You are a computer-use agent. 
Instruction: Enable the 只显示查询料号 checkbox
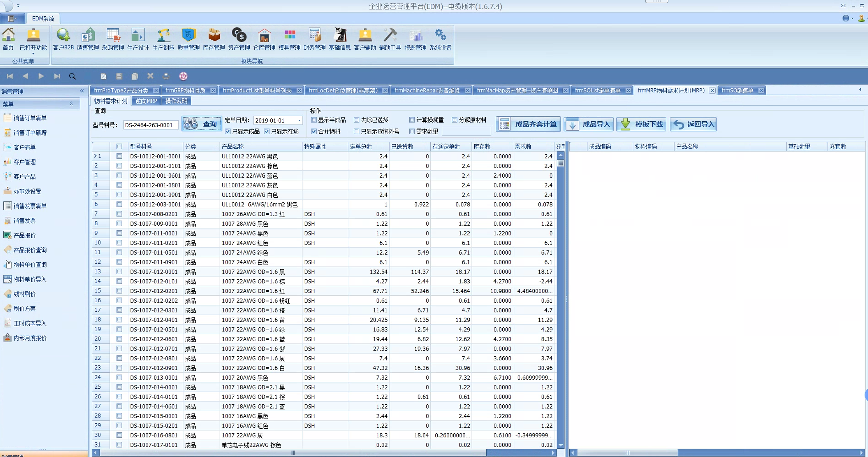point(357,131)
